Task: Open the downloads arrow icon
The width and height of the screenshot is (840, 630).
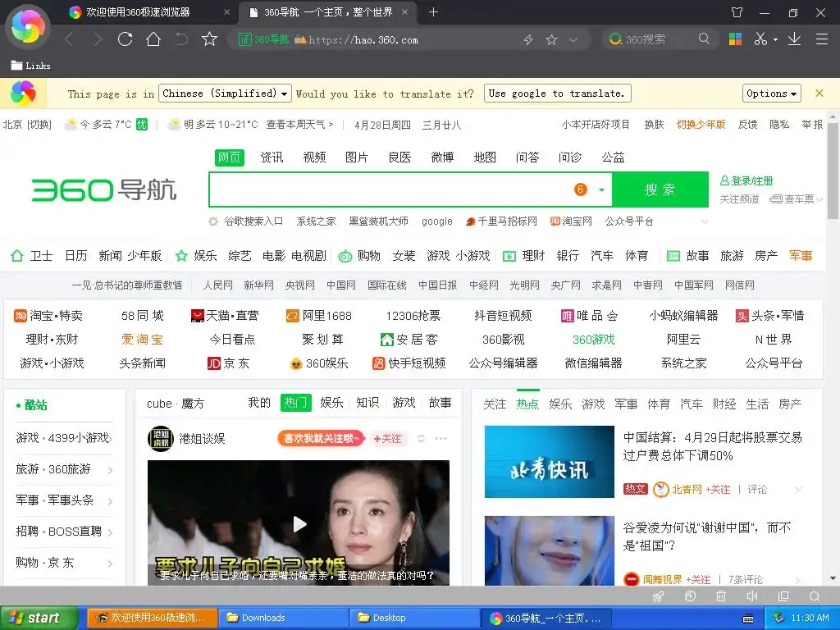Action: point(794,39)
